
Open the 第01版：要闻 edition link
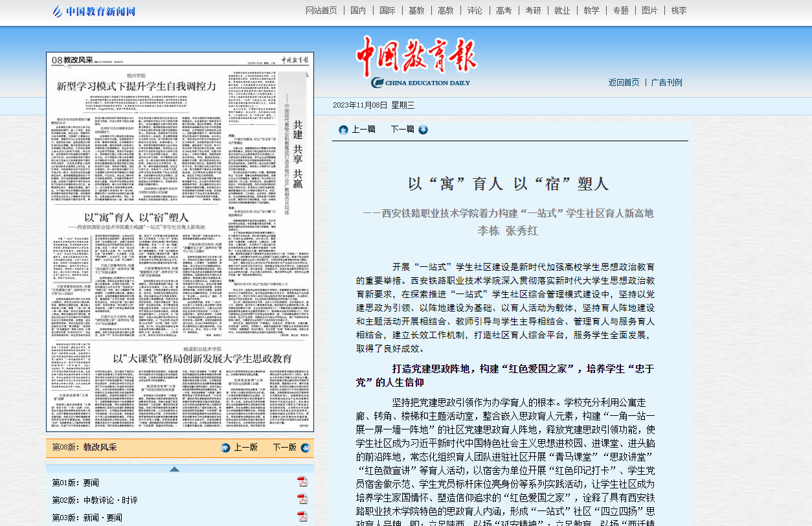point(76,483)
